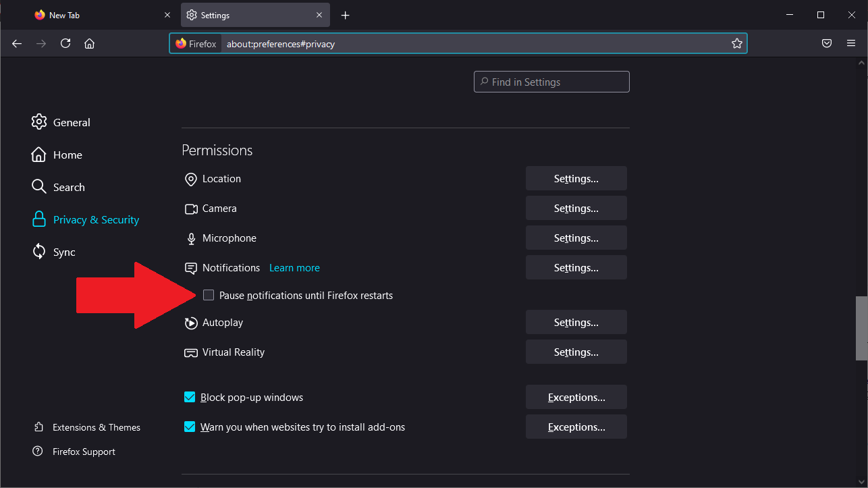Click the Notifications speech bubble icon

pyautogui.click(x=190, y=268)
